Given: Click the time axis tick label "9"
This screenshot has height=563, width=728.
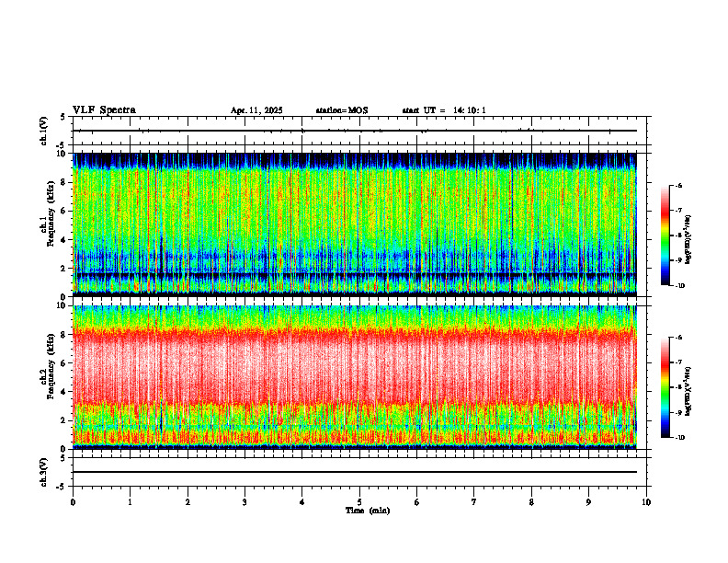Looking at the screenshot, I should pyautogui.click(x=588, y=502).
